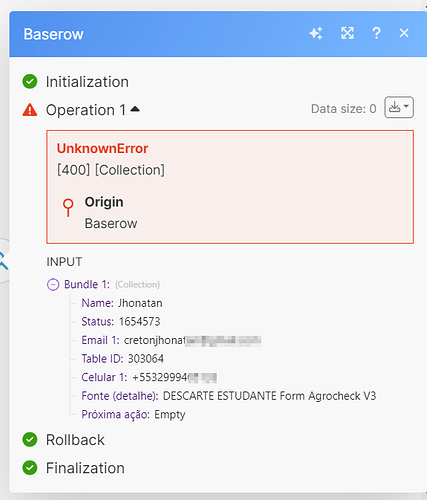The width and height of the screenshot is (427, 500).
Task: Click the magnifier icon at left edge
Action: coord(3,261)
